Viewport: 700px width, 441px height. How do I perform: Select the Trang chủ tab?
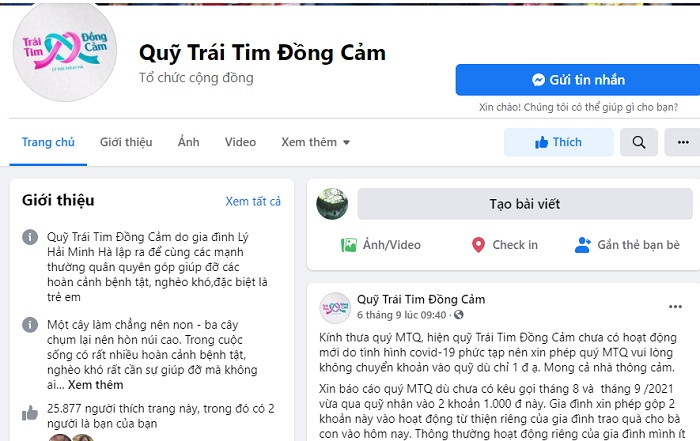[x=48, y=142]
